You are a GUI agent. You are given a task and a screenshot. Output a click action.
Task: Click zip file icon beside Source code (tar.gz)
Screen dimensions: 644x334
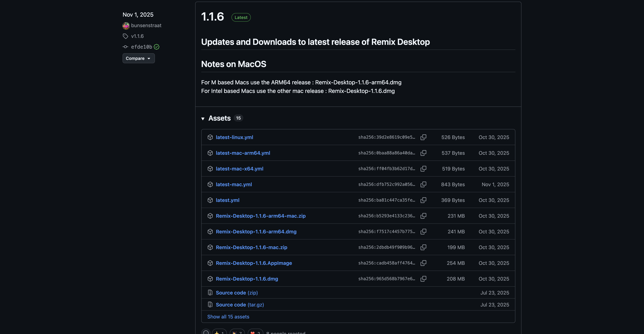tap(210, 305)
